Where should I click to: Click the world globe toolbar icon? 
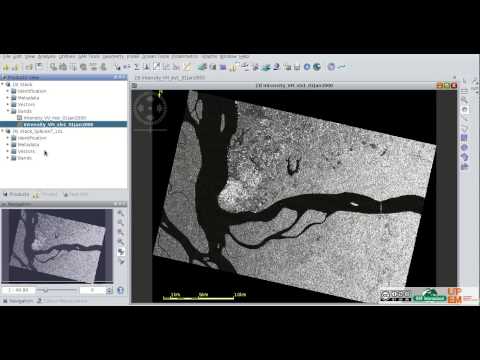tap(317, 67)
